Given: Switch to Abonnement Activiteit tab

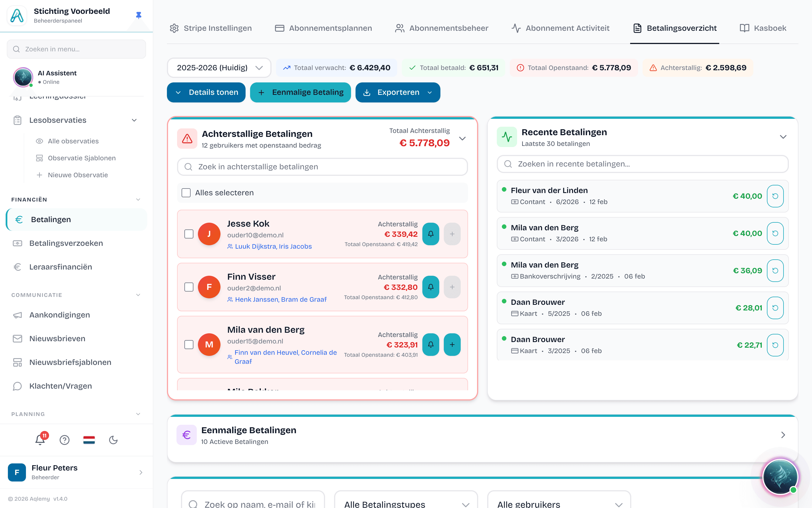Looking at the screenshot, I should point(560,28).
